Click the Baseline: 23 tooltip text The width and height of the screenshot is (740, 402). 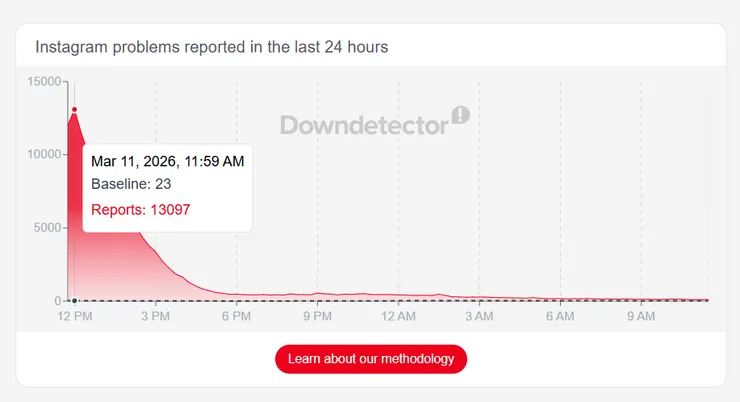point(131,184)
